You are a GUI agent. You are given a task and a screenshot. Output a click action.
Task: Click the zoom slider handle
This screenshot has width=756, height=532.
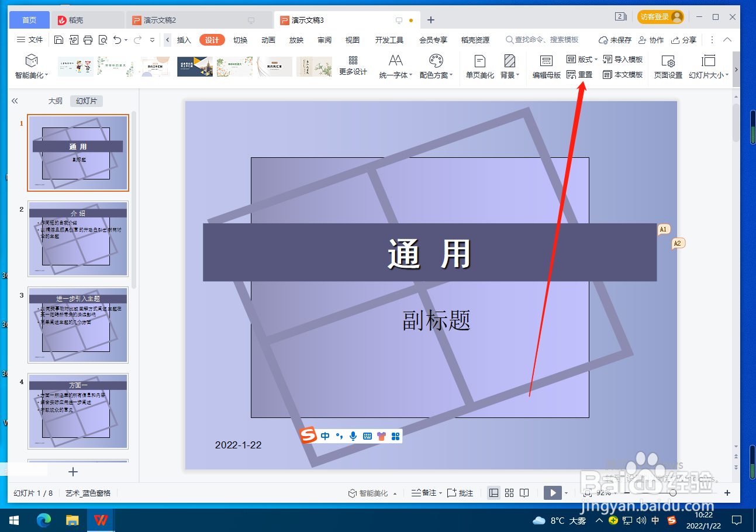672,493
